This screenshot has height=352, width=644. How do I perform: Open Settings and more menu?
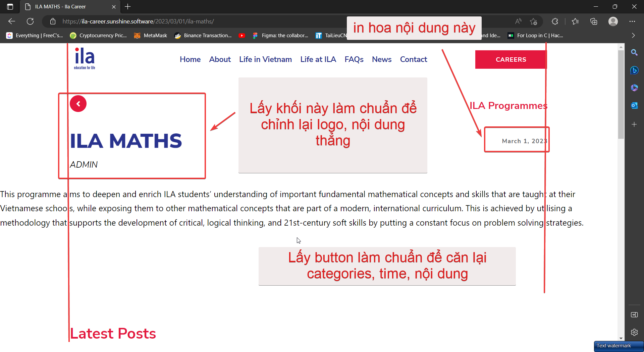632,21
